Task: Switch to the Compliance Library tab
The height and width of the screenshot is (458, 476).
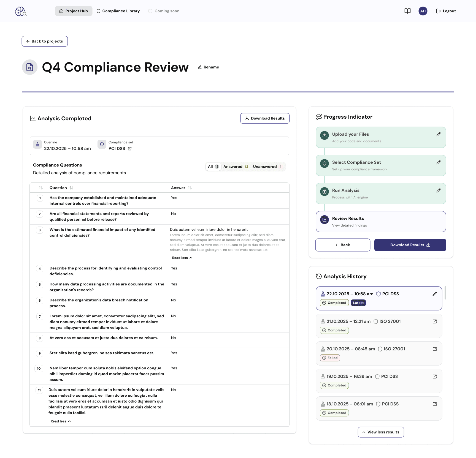Action: coord(118,11)
